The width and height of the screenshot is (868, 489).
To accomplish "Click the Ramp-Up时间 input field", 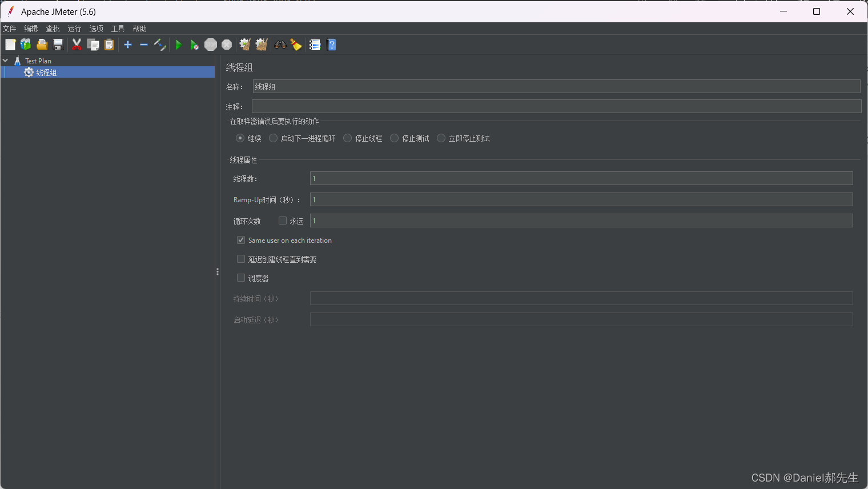I will click(x=581, y=199).
